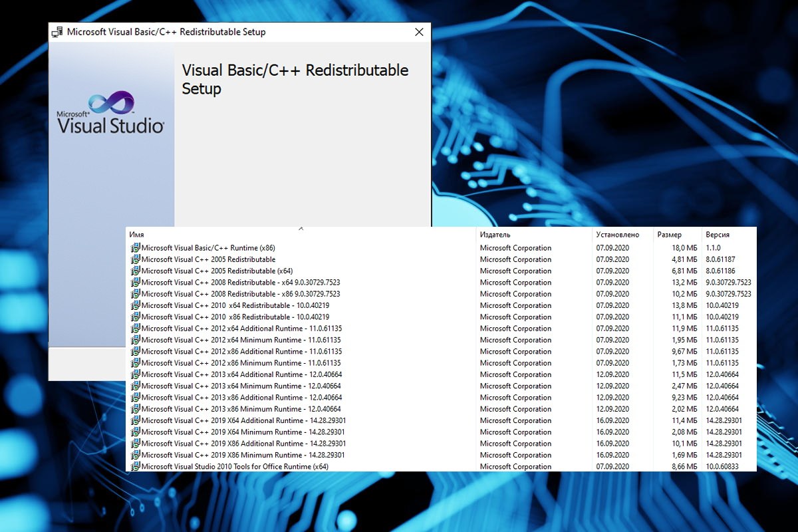Click icon beside Visual C++ 2005 Redistributable, 8.0.61187
This screenshot has height=532, width=798.
tap(135, 259)
